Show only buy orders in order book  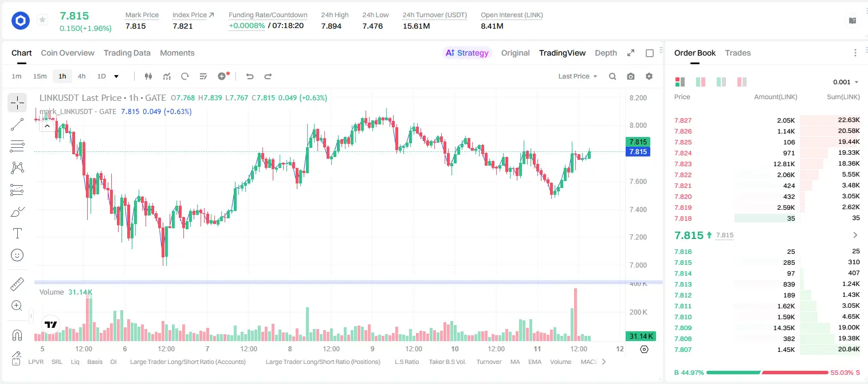pos(721,82)
